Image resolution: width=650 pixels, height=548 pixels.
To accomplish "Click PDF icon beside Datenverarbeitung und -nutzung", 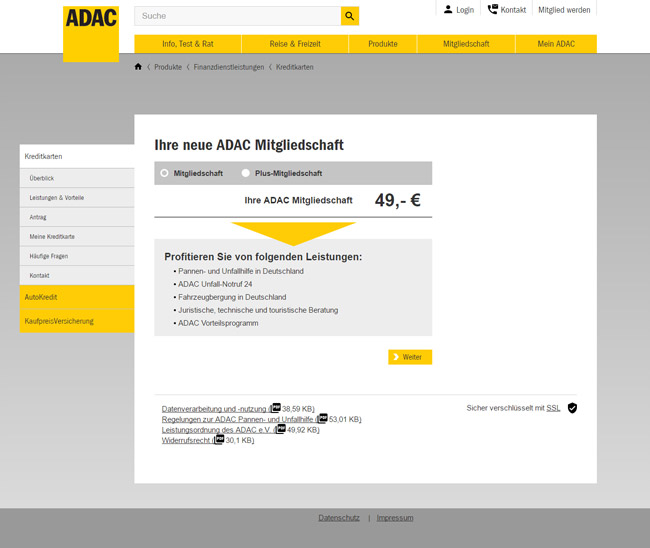I will [276, 407].
